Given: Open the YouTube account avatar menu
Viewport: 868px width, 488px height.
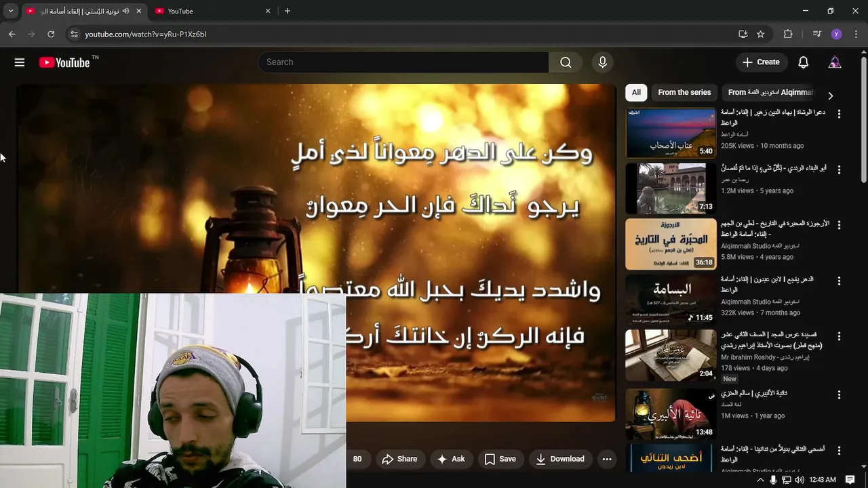Looking at the screenshot, I should click(x=835, y=62).
